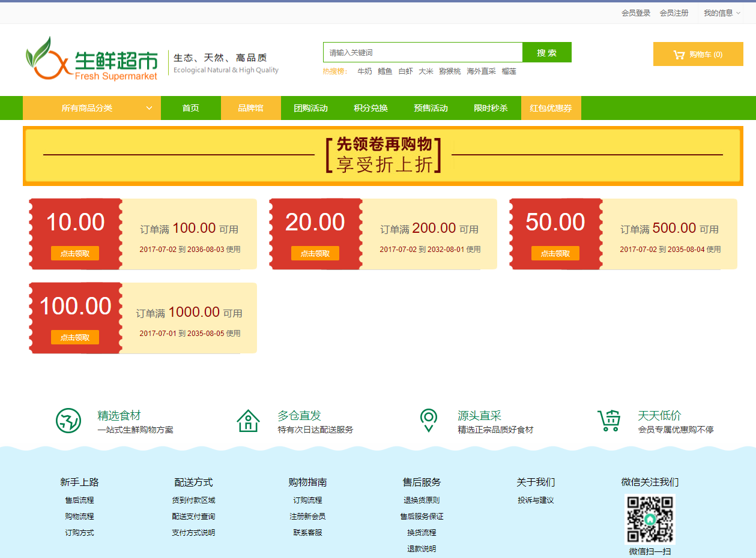Open 订购方式 footer link

point(79,533)
